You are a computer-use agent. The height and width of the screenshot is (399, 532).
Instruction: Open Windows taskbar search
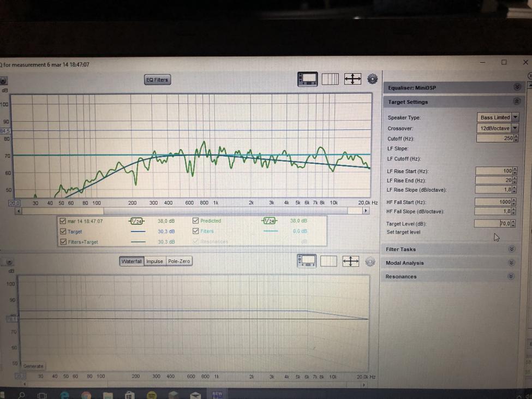[x=21, y=395]
